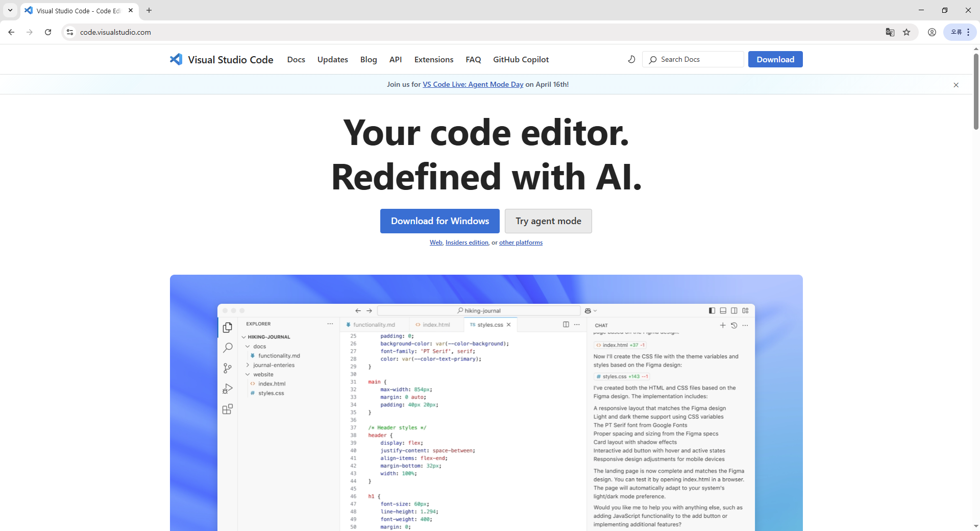This screenshot has height=531, width=980.
Task: Click the page vertical scrollbar
Action: point(976,91)
